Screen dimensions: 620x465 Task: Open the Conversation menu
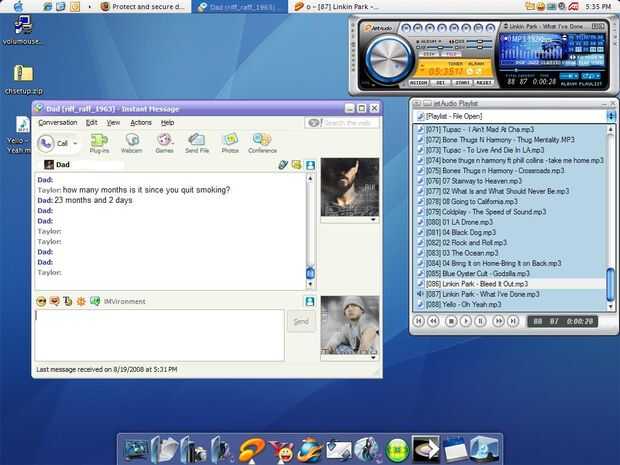58,123
